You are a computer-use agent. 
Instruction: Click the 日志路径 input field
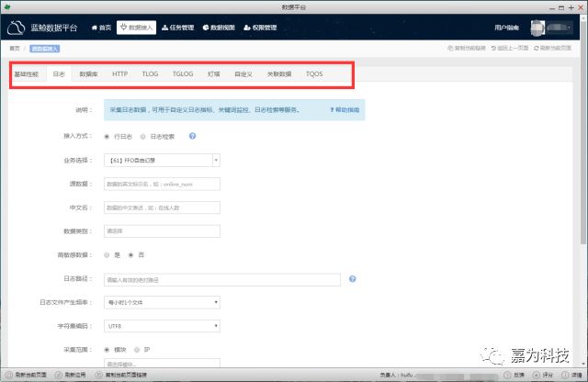pyautogui.click(x=222, y=280)
